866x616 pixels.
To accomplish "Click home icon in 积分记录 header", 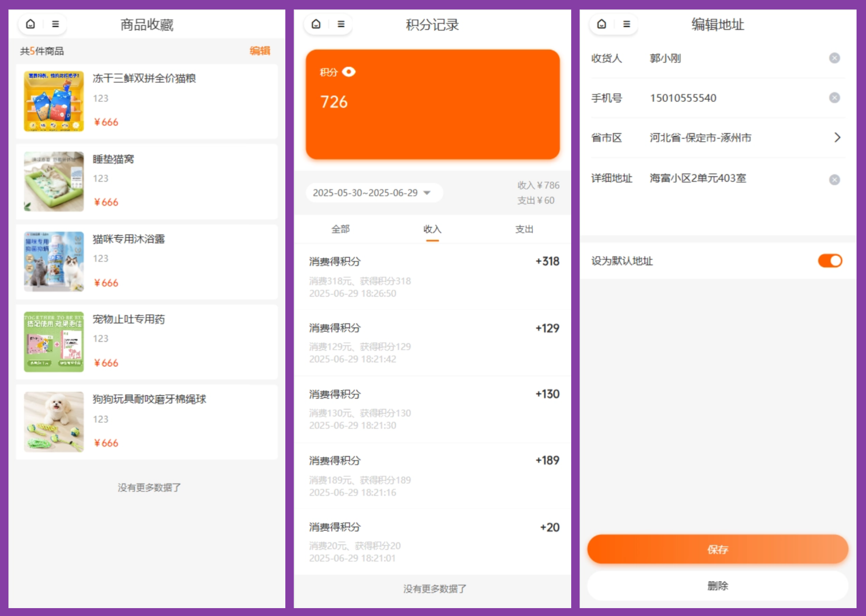I will click(316, 24).
